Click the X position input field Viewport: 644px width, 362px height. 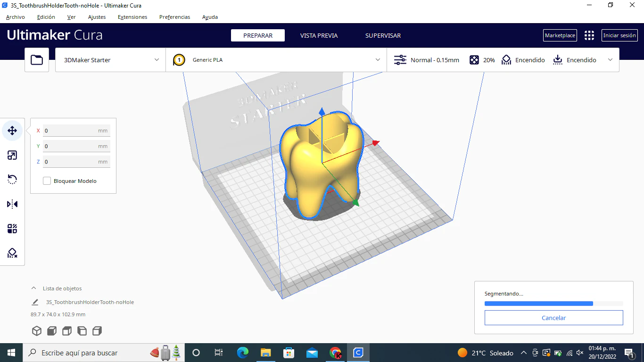click(x=76, y=131)
